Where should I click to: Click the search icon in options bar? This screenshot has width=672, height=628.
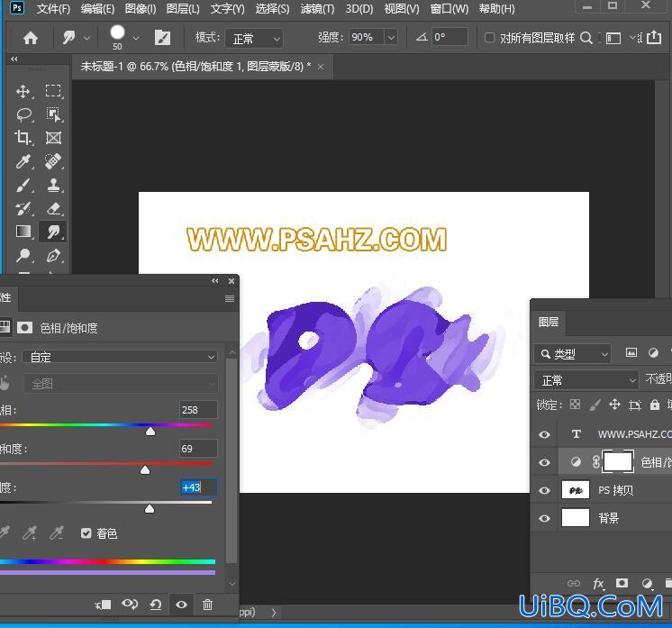point(586,38)
